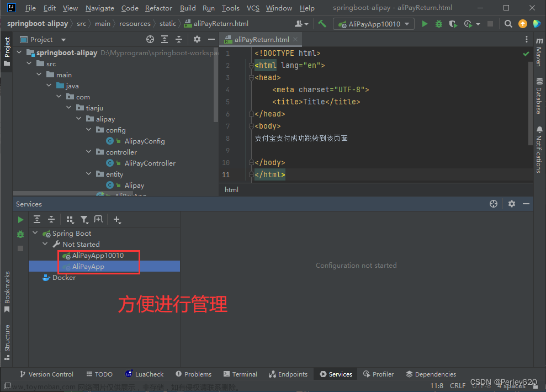Open AlipayConfig class in project tree
This screenshot has width=546, height=392.
click(145, 141)
